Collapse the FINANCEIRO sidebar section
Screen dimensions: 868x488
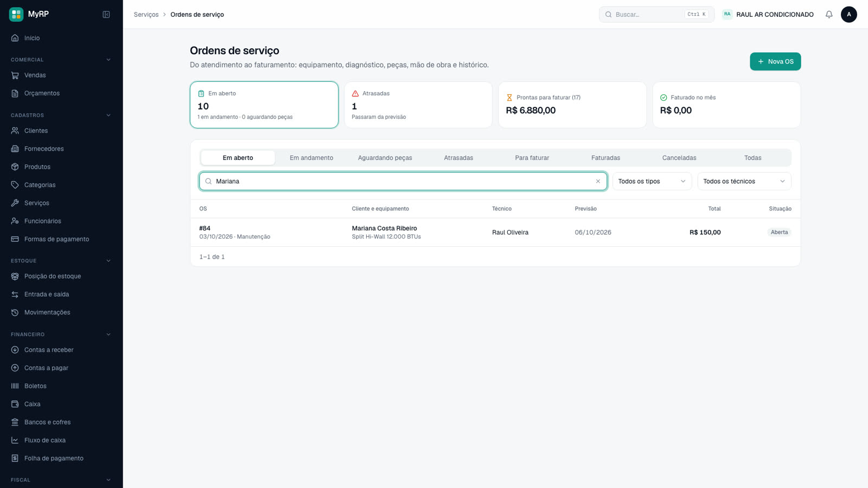108,335
